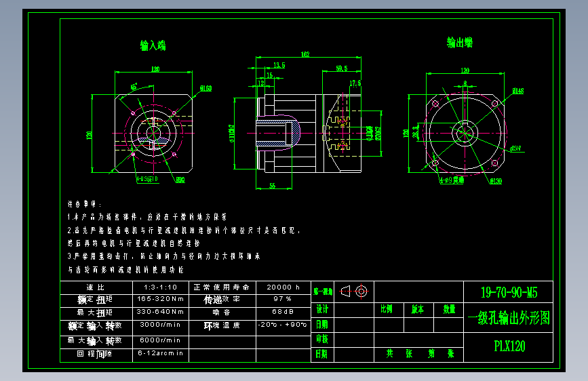Click the 'Ø90' diameter label on input view
Screen dimensions: 588x381
(180, 180)
